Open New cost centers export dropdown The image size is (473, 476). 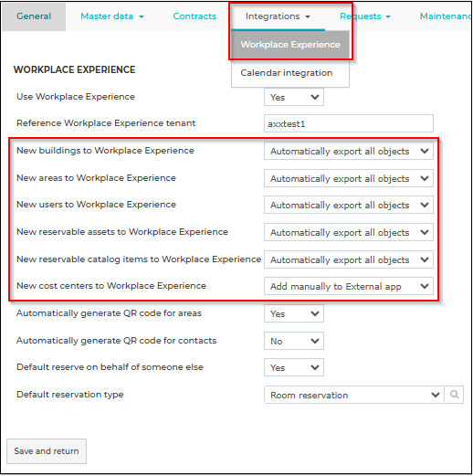349,286
